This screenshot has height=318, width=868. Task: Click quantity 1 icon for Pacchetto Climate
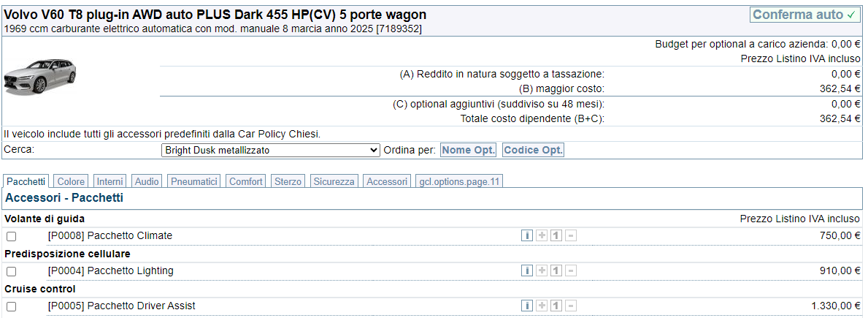click(556, 236)
